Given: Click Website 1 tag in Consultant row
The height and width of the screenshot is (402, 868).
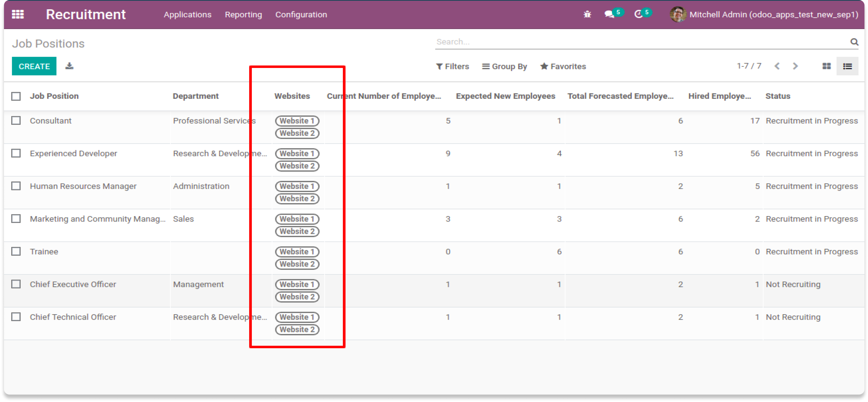Looking at the screenshot, I should (x=297, y=121).
